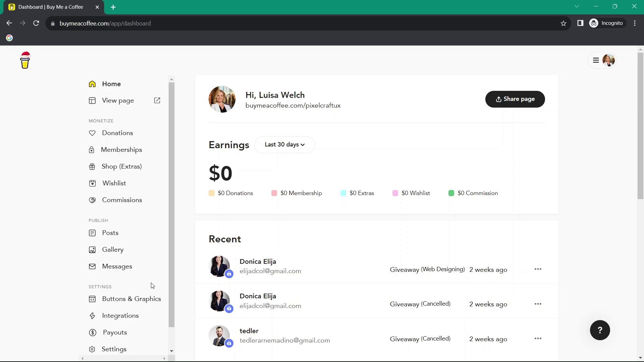
Task: Scroll down the sidebar scrollbar
Action: 172,351
